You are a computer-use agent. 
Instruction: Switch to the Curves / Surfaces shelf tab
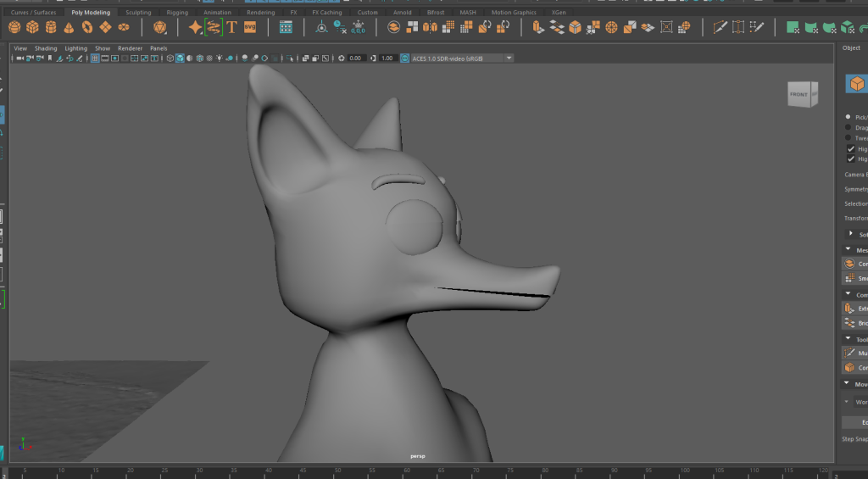(x=34, y=12)
